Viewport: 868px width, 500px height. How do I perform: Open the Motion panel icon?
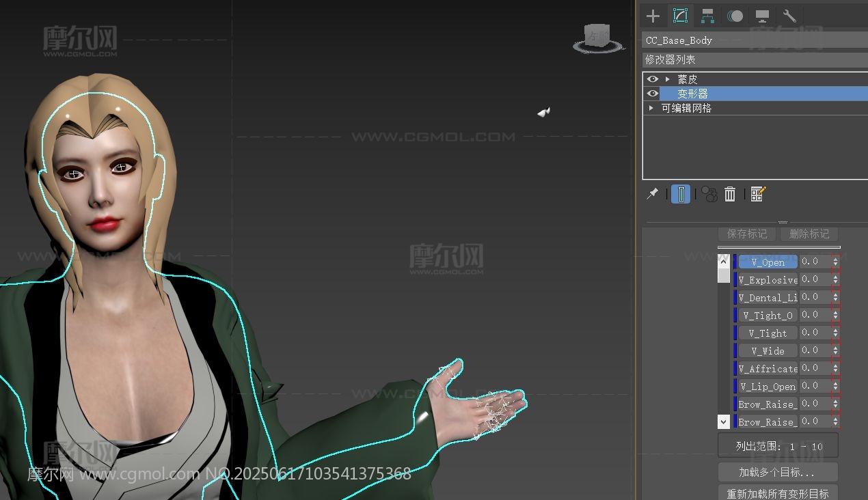click(735, 16)
